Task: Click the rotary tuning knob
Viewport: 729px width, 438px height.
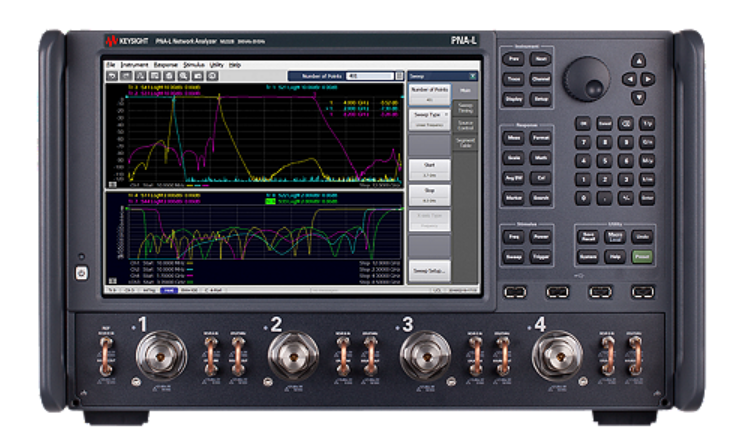Action: [586, 79]
